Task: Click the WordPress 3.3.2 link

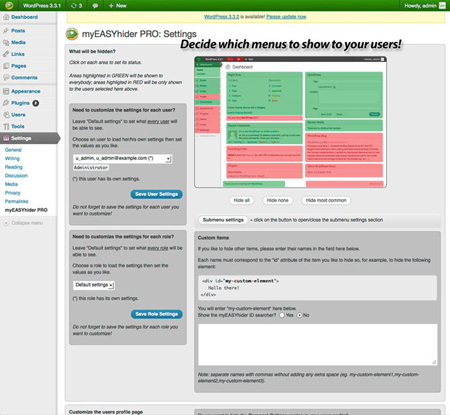Action: (221, 17)
